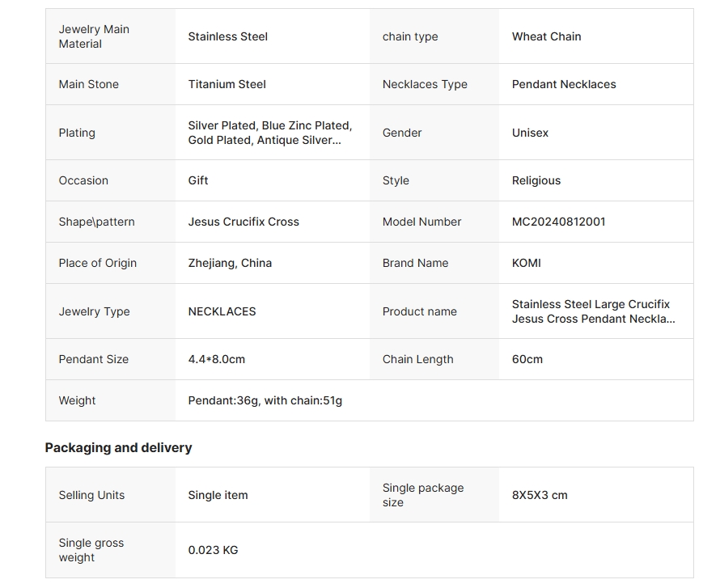Click the 60cm Chain Length value
The width and height of the screenshot is (703, 588).
pyautogui.click(x=527, y=359)
